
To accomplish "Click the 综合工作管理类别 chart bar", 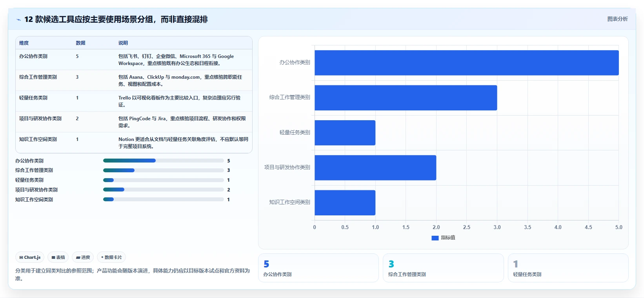I will [406, 98].
